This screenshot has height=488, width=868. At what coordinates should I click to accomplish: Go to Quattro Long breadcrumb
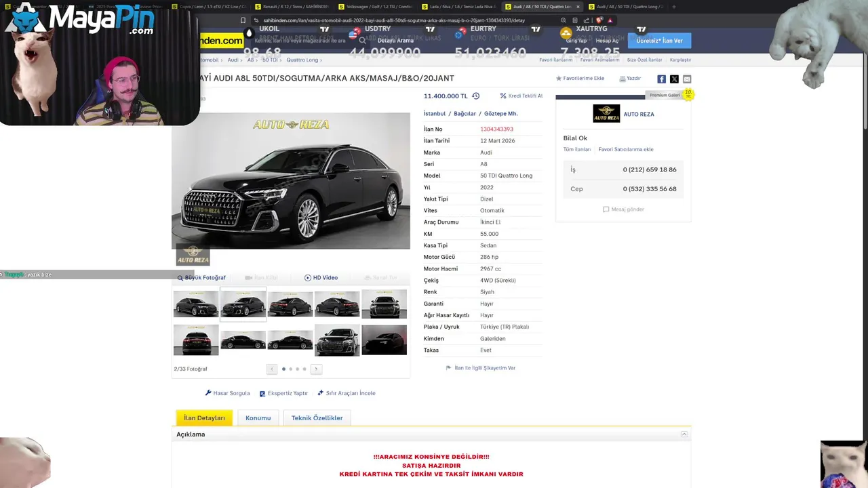pos(302,60)
